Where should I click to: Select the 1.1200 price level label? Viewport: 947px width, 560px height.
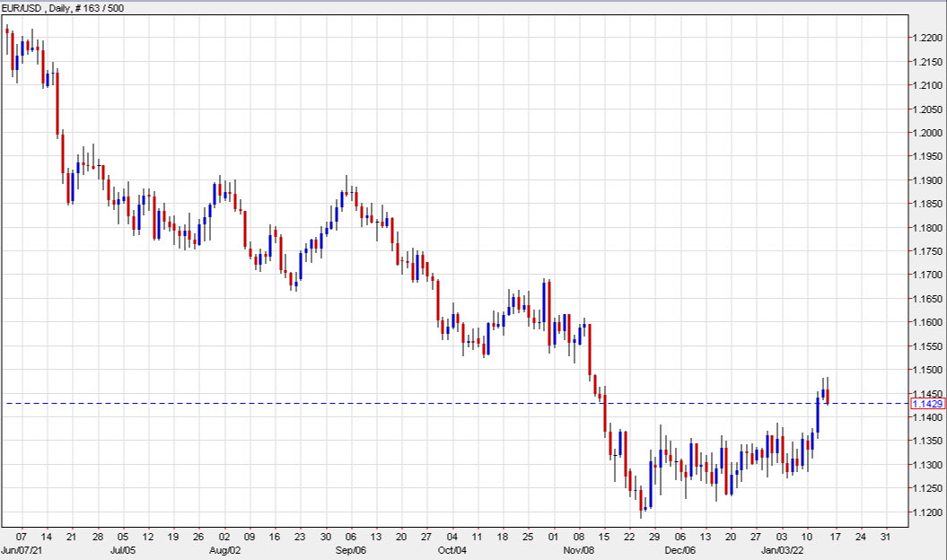click(927, 512)
